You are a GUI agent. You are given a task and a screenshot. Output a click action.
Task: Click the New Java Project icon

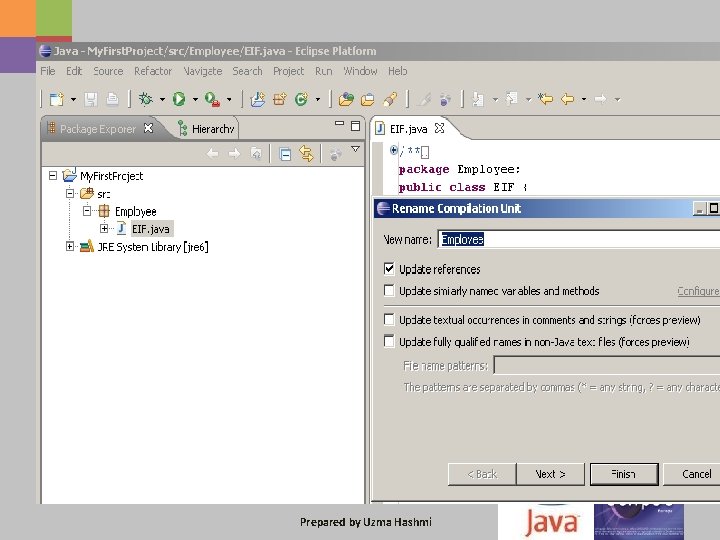click(x=258, y=99)
